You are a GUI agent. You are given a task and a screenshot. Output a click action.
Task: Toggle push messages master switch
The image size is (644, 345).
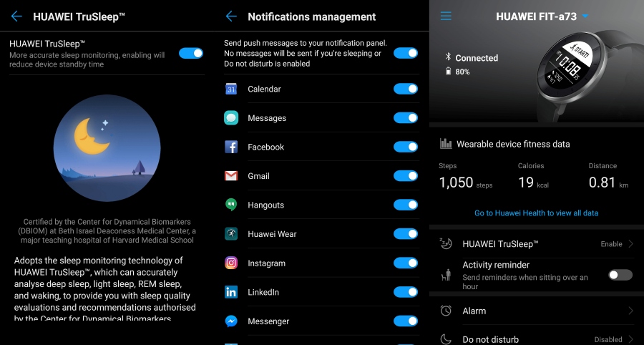(406, 53)
